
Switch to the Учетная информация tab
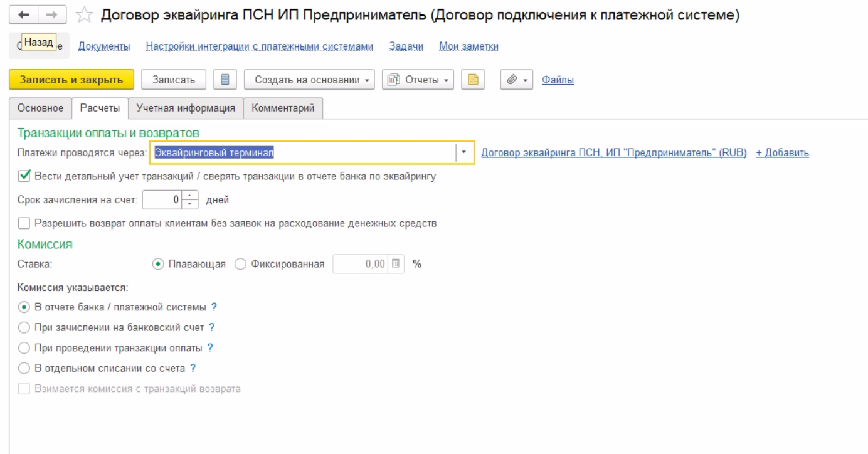[x=186, y=108]
